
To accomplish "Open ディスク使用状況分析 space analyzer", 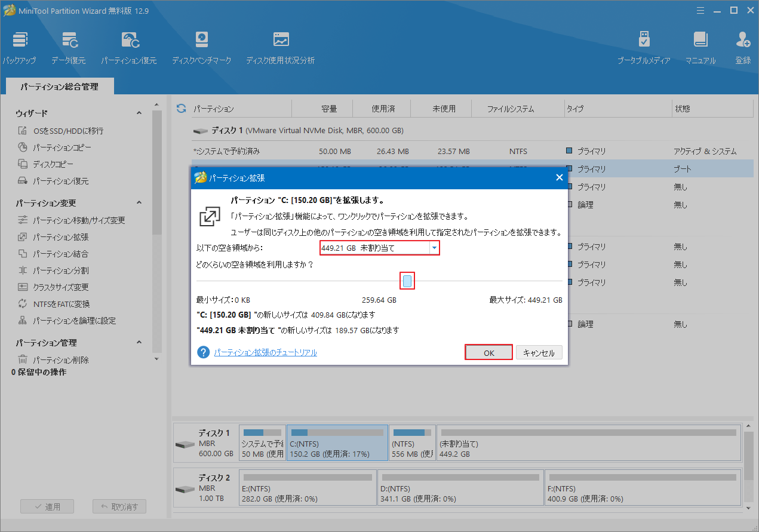I will click(280, 48).
